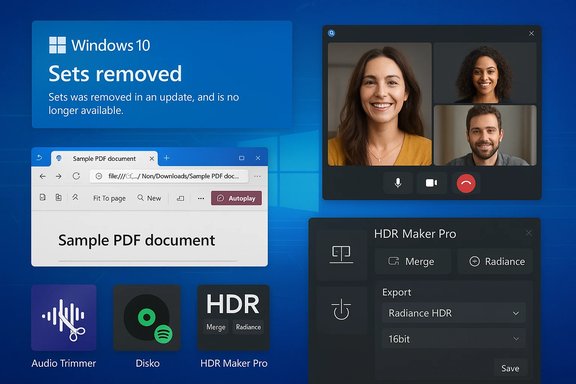Click the New search item in the PDF toolbar
576x384 pixels.
149,198
